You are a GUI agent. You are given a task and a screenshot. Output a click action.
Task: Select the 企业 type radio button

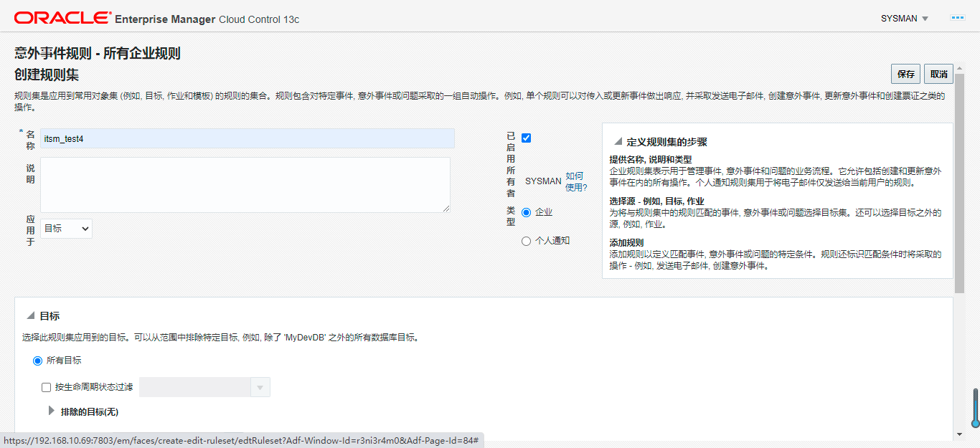526,212
